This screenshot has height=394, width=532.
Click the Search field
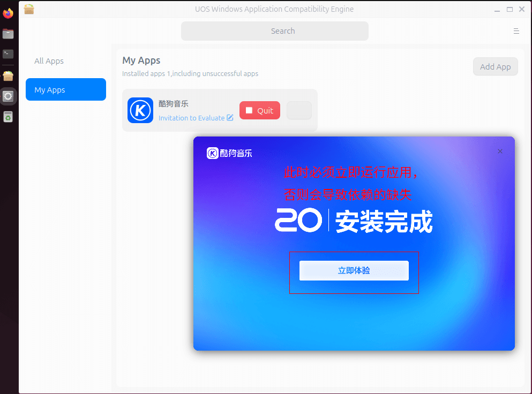[x=275, y=31]
